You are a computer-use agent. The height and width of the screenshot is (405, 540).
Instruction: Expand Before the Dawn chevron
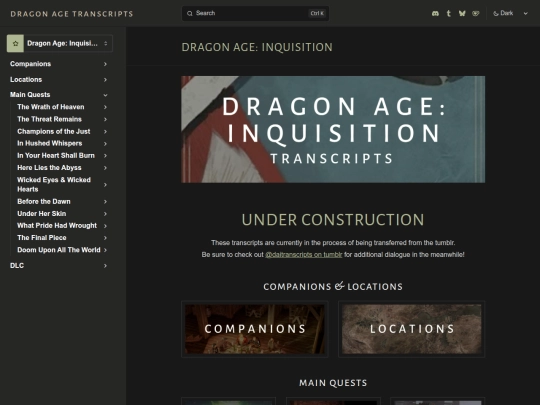[x=105, y=201]
